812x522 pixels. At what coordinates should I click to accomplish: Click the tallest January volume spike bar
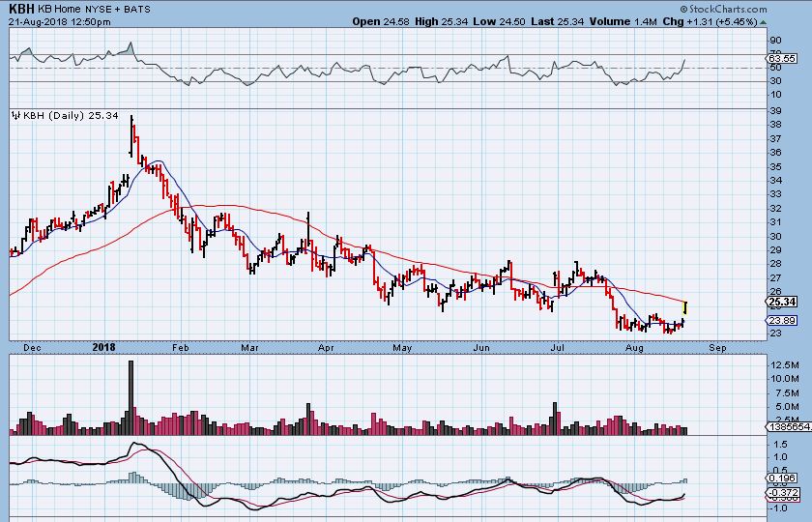click(x=130, y=397)
